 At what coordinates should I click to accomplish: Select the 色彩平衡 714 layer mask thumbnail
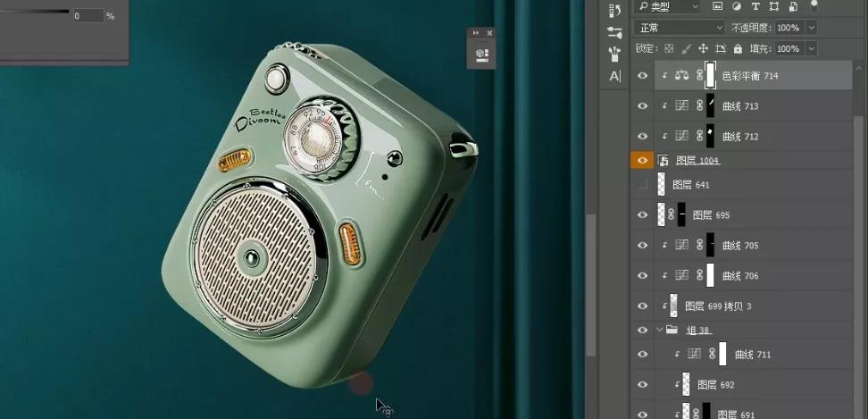pos(710,76)
